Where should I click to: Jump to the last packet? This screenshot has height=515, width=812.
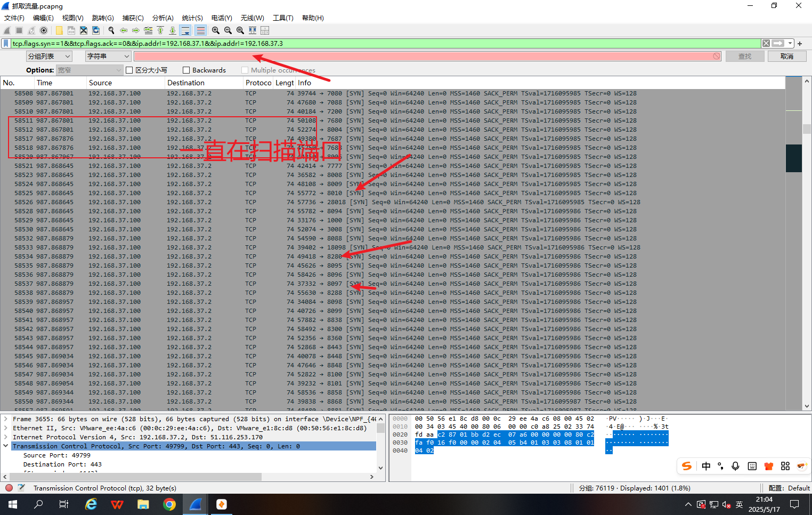173,30
